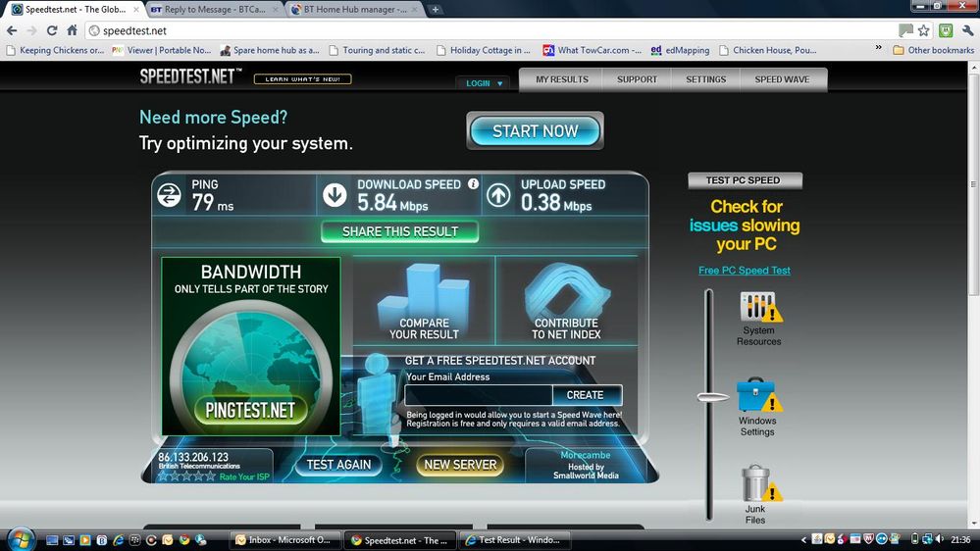Launch Internet Explorer from quick launch
Image resolution: width=980 pixels, height=551 pixels.
click(x=118, y=540)
